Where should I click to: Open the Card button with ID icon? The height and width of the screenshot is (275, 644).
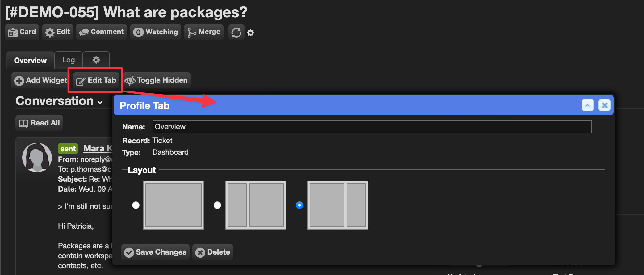point(22,32)
